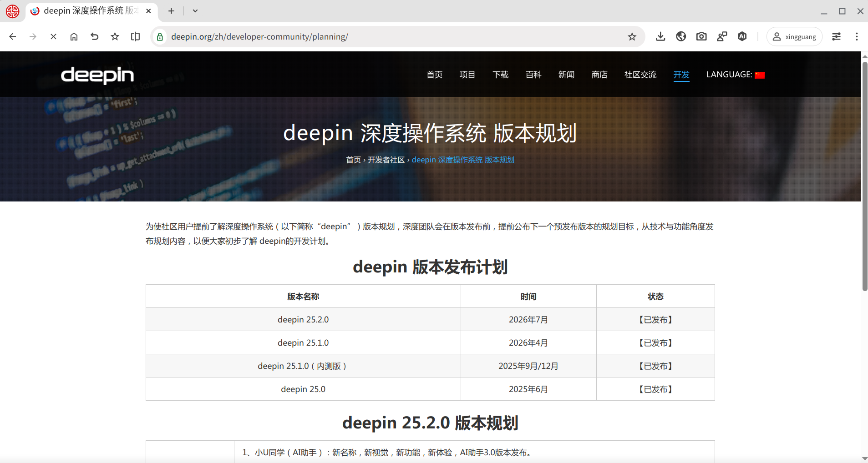Click the browser forward arrow
The height and width of the screenshot is (463, 868).
[33, 36]
